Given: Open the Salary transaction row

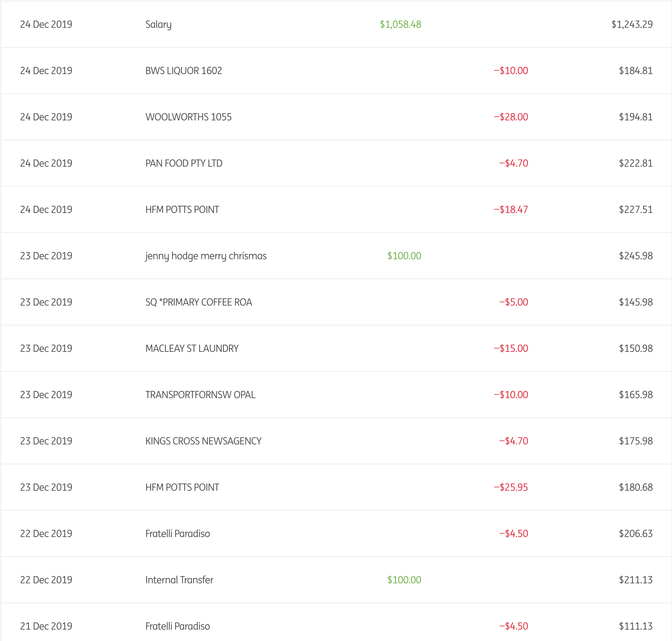Looking at the screenshot, I should point(158,25).
